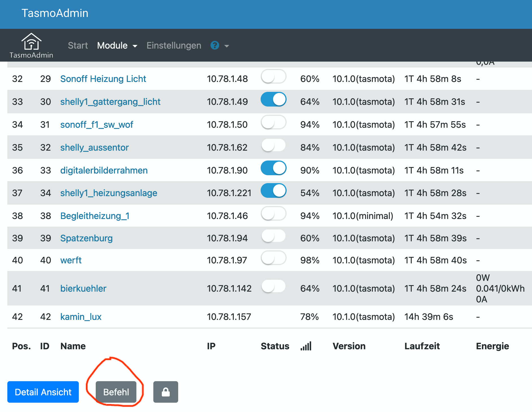This screenshot has width=532, height=412.
Task: Enable the bierkuehler power switch
Action: point(273,286)
